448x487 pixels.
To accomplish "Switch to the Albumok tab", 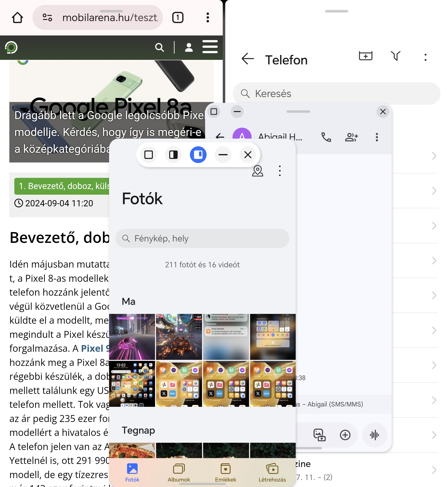I will [179, 473].
